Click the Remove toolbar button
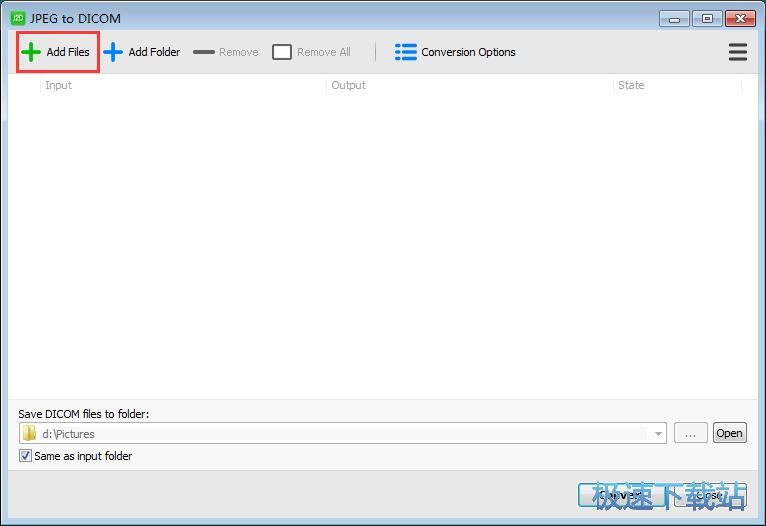The height and width of the screenshot is (526, 766). [226, 52]
